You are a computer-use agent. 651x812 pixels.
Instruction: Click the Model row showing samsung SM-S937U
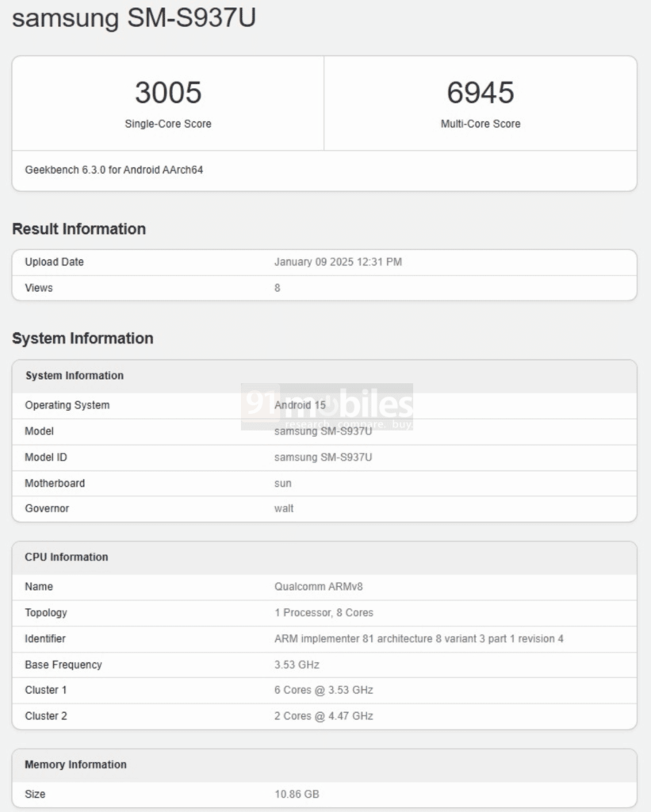(324, 431)
